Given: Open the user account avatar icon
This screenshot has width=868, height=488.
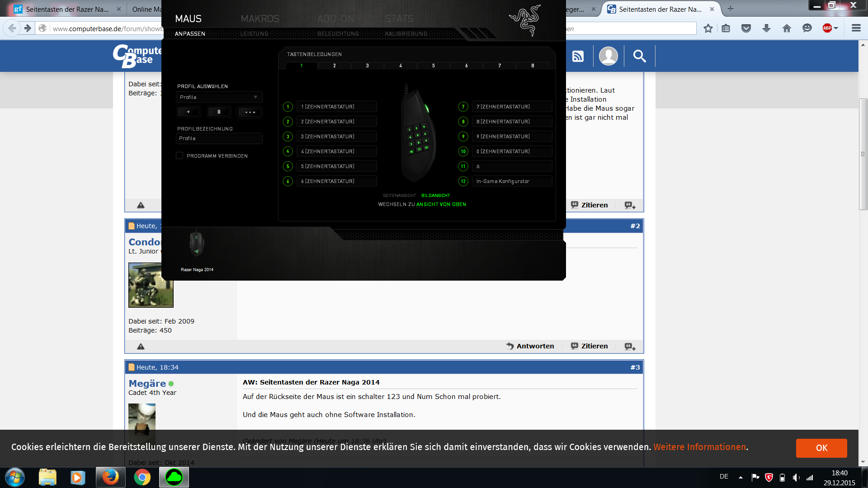Looking at the screenshot, I should pos(608,56).
